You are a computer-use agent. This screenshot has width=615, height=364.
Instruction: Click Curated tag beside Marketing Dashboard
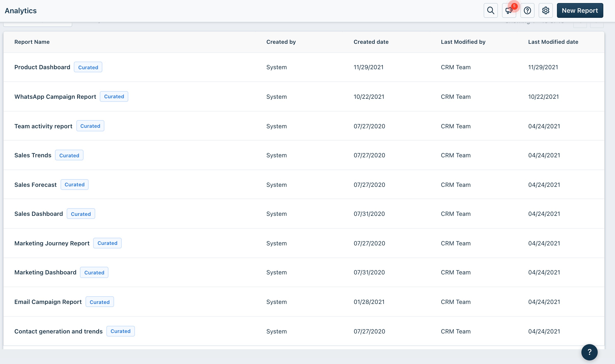coord(94,272)
